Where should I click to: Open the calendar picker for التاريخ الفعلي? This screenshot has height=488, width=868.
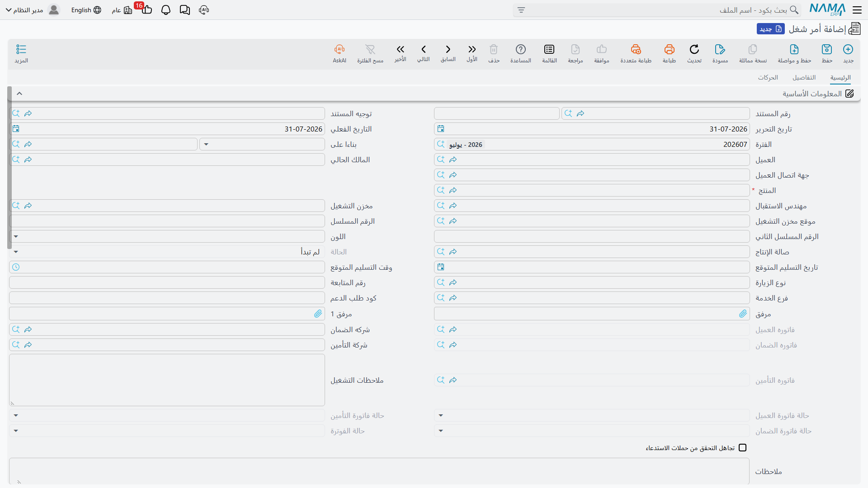point(16,129)
